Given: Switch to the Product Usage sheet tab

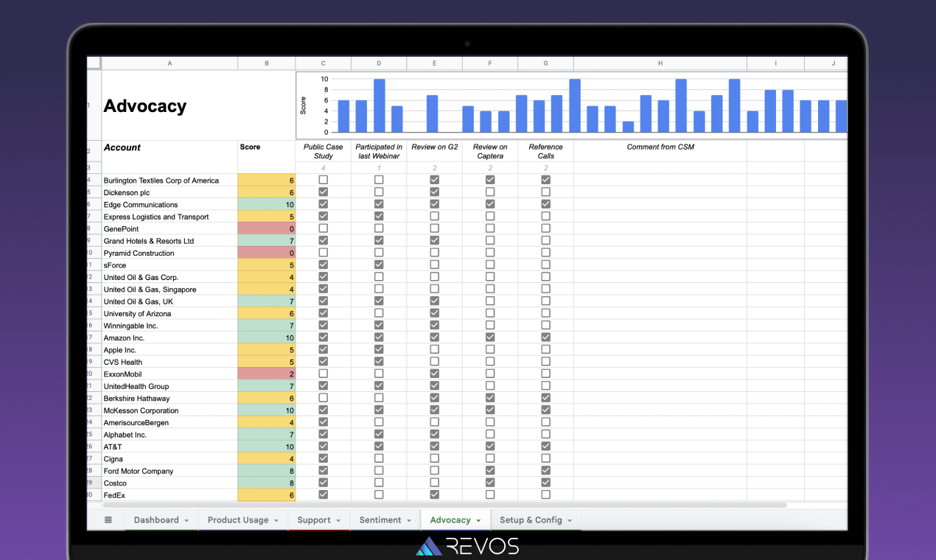Looking at the screenshot, I should [x=237, y=519].
